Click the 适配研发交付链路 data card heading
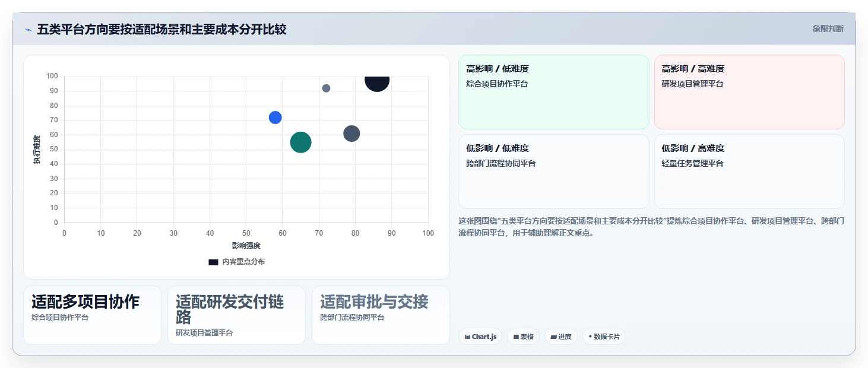The width and height of the screenshot is (868, 368). pos(230,309)
